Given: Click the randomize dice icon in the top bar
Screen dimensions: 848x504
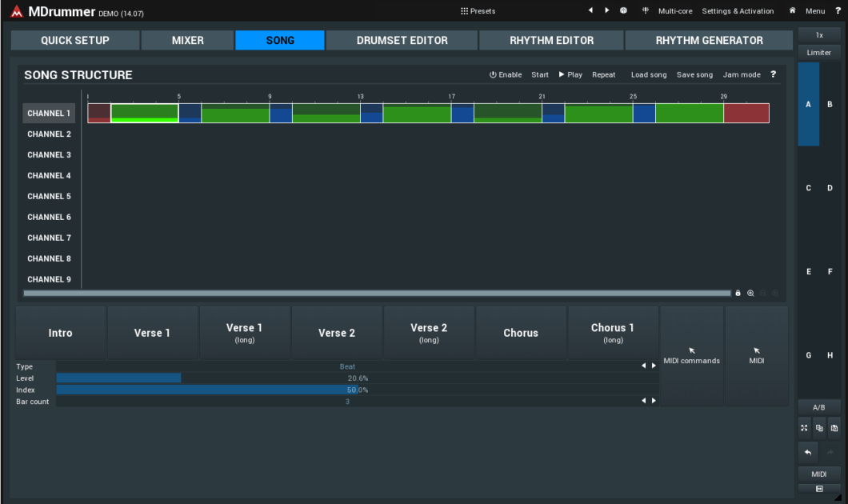Looking at the screenshot, I should click(623, 11).
